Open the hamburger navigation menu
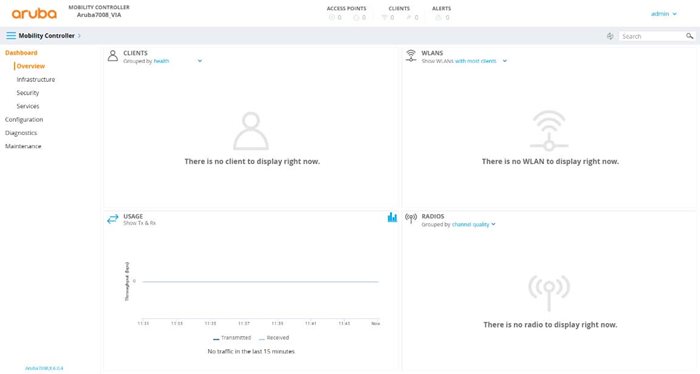This screenshot has height=374, width=700. 11,36
